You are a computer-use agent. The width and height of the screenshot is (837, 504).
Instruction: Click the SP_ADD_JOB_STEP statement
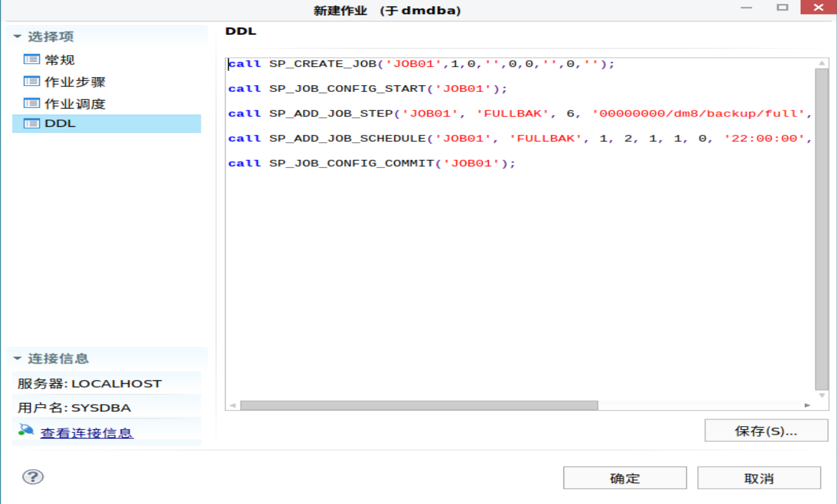tap(521, 113)
